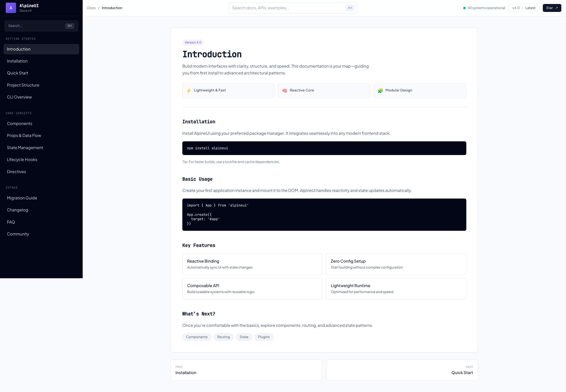Open the Lightweight Runtime card
566x392 pixels.
[396, 289]
